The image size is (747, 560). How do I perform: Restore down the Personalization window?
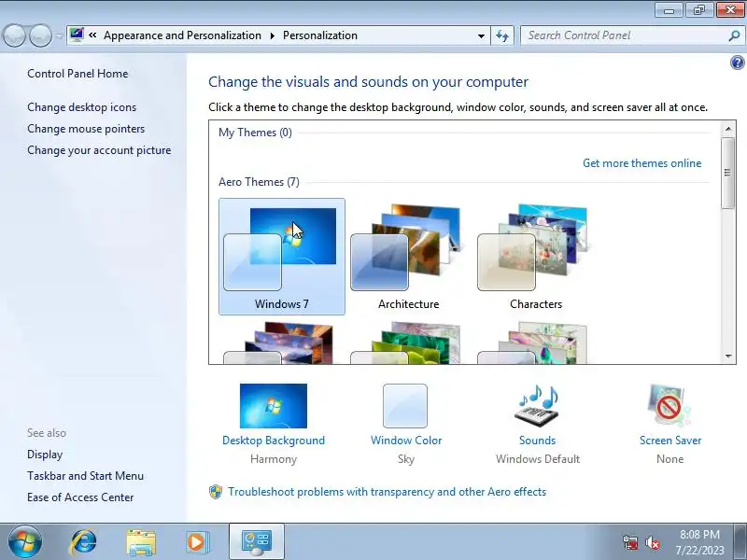pos(699,10)
